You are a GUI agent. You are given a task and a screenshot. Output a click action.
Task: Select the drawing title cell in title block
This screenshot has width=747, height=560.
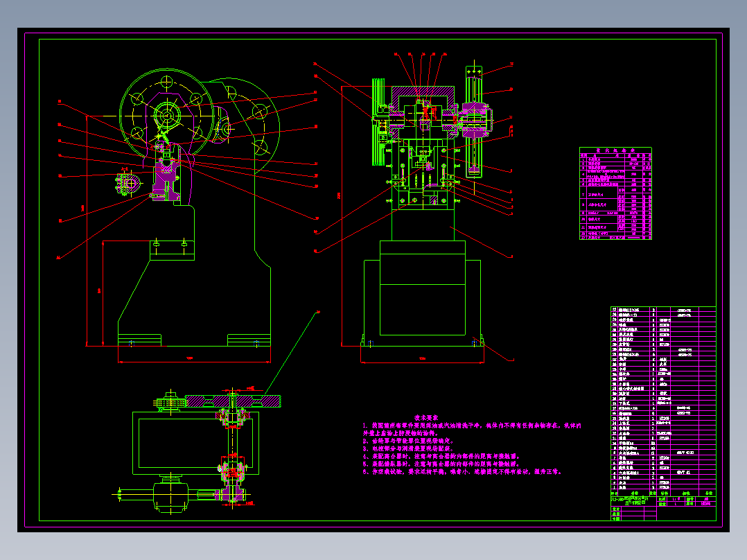click(633, 501)
